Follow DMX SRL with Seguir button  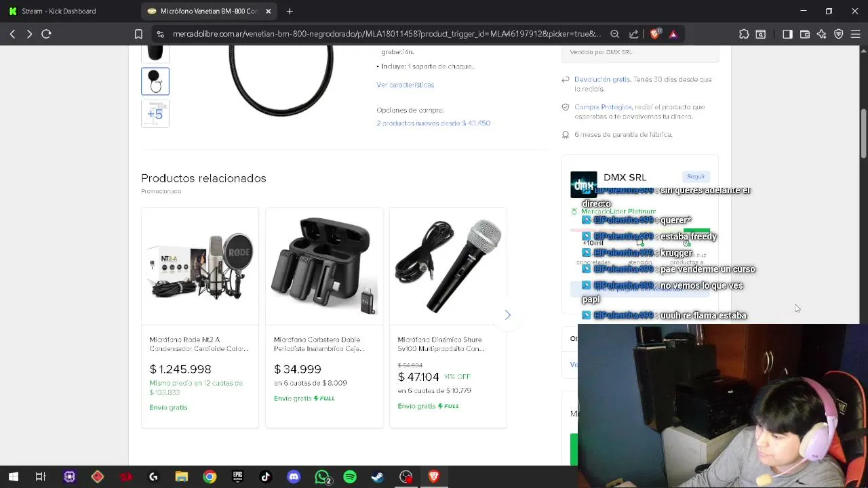696,177
